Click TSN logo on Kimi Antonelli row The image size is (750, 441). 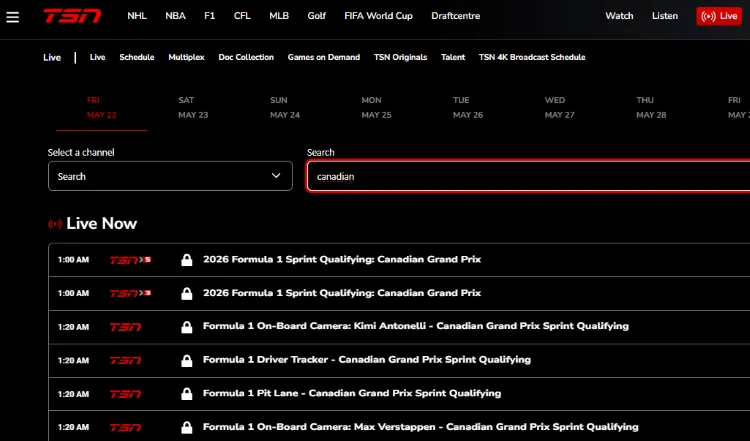click(125, 327)
